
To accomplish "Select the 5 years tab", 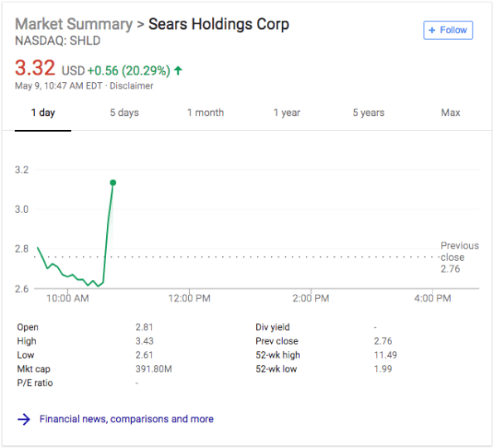I will click(x=368, y=113).
